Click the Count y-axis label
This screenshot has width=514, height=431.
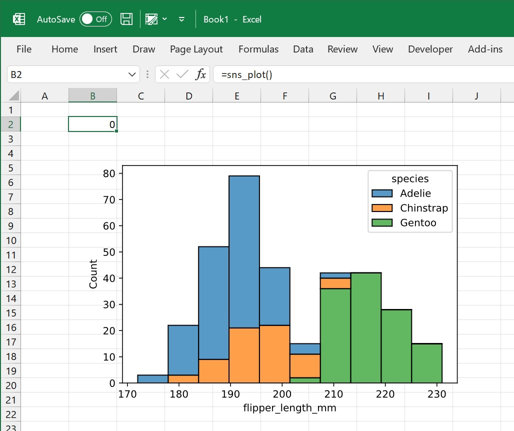pyautogui.click(x=93, y=274)
